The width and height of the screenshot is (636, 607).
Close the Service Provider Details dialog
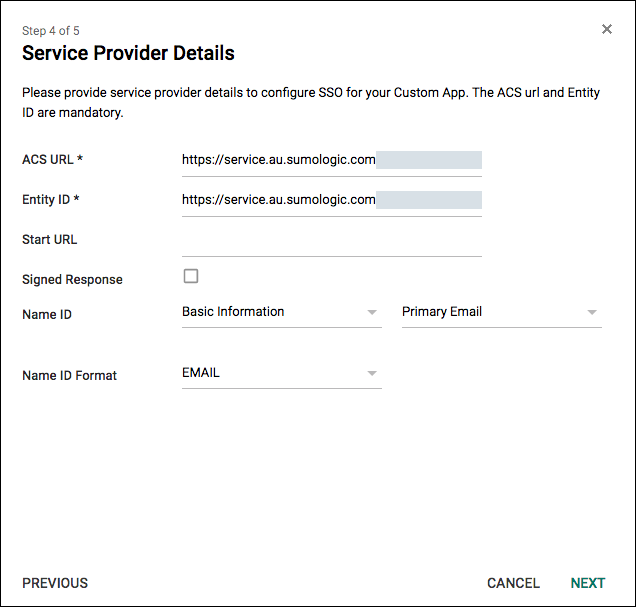607,29
